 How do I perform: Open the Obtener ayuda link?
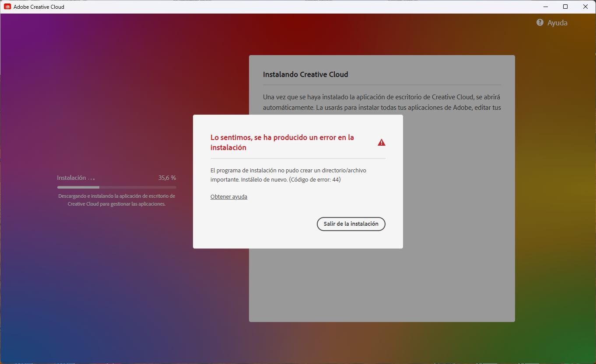click(228, 196)
